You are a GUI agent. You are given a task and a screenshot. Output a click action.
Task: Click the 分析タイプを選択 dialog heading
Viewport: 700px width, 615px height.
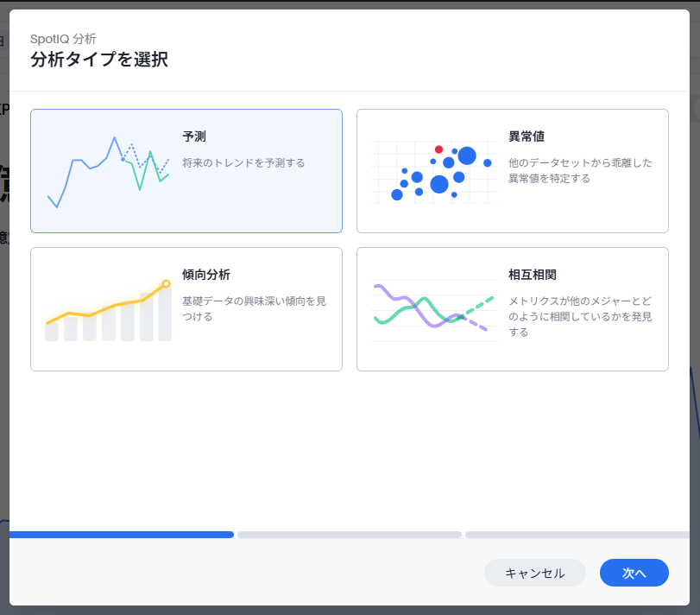99,60
